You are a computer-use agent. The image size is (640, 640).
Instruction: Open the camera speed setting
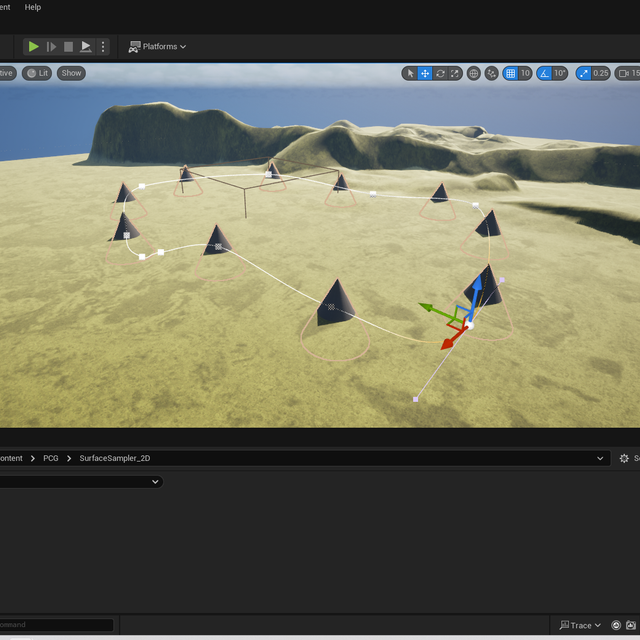[x=627, y=73]
